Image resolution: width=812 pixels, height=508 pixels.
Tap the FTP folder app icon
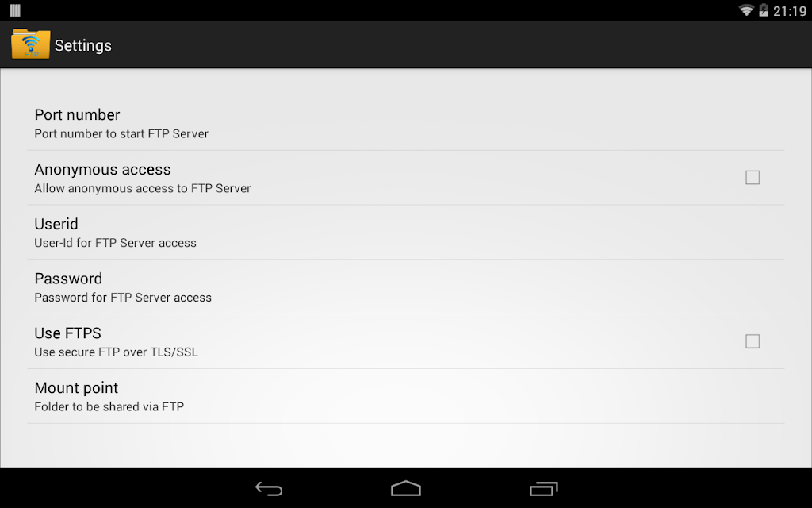coord(31,44)
